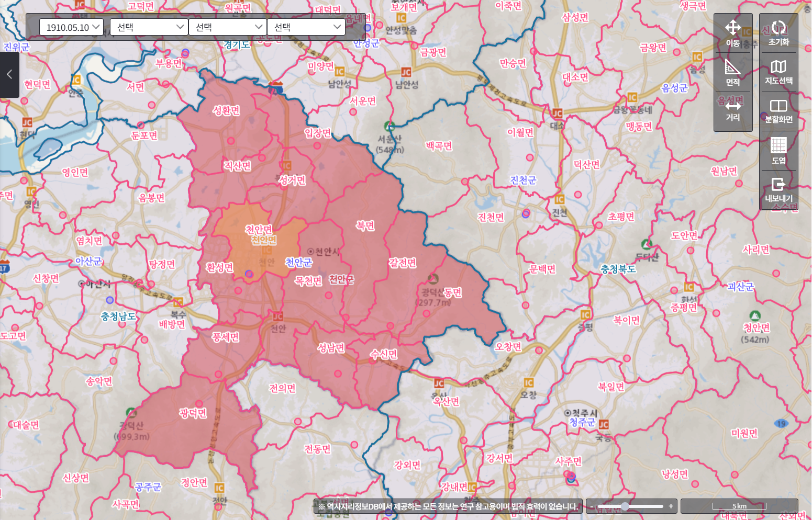Open the 지도선택 map chooser

pos(778,72)
